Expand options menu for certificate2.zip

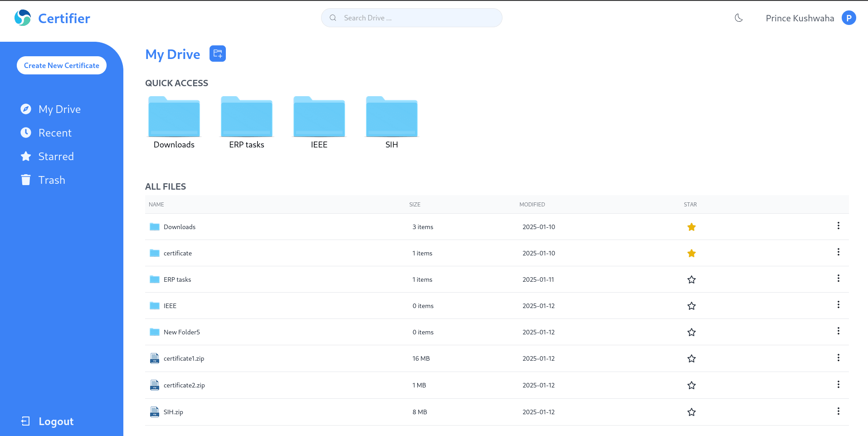(838, 385)
